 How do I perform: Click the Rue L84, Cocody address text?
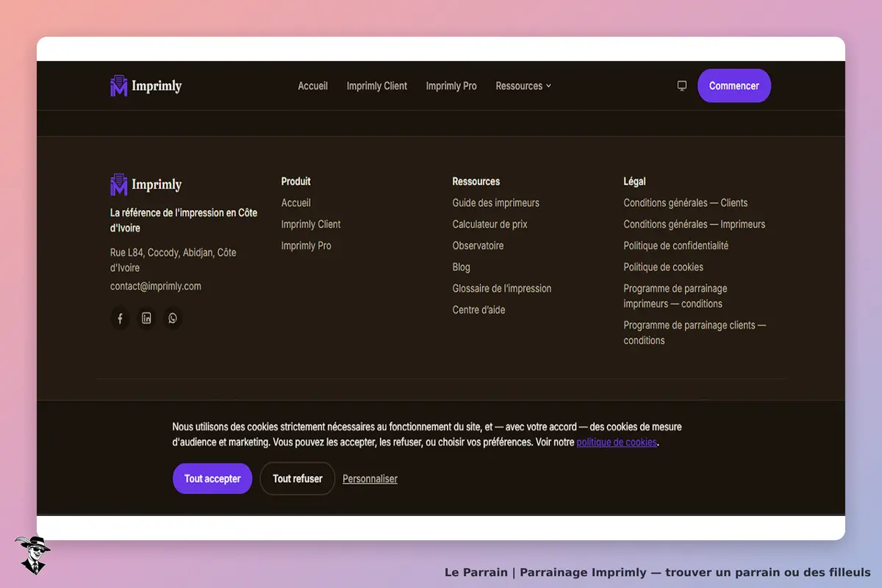pyautogui.click(x=173, y=260)
